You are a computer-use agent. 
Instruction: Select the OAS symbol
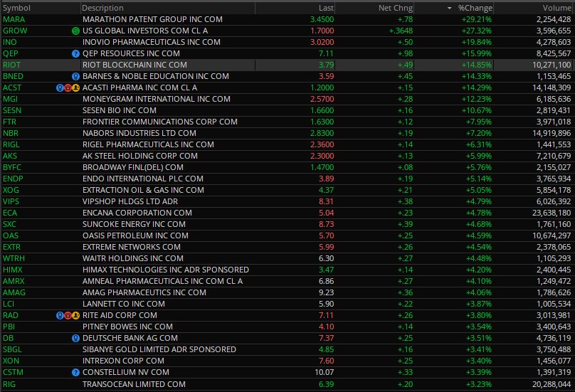pyautogui.click(x=11, y=235)
